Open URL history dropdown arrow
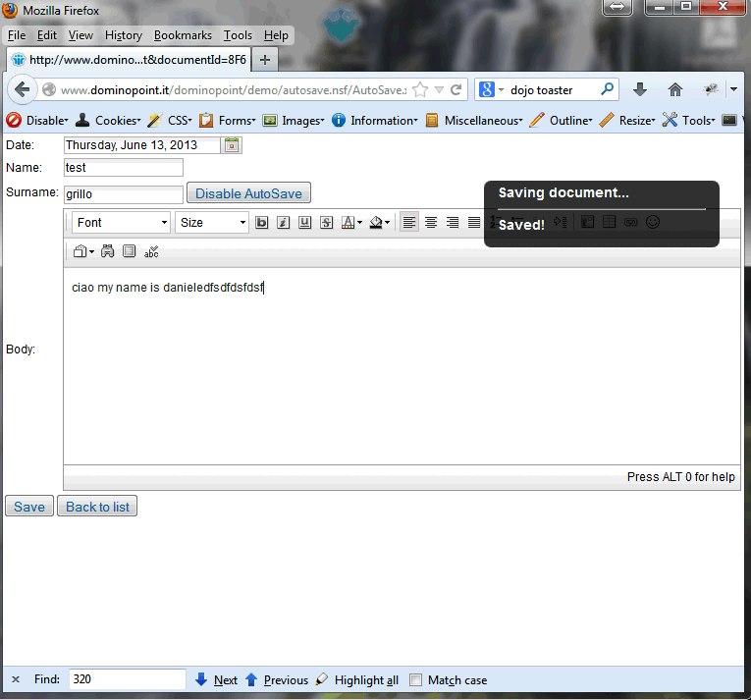 click(x=439, y=89)
